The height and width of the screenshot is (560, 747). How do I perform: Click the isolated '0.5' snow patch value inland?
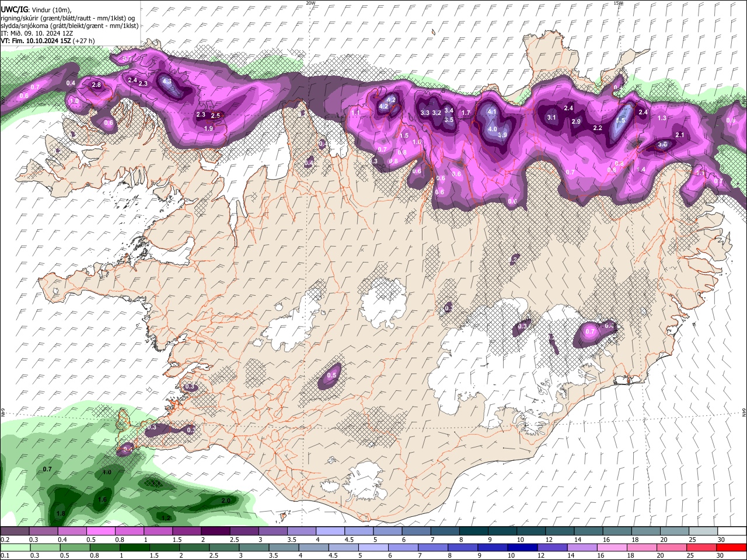[x=332, y=375]
